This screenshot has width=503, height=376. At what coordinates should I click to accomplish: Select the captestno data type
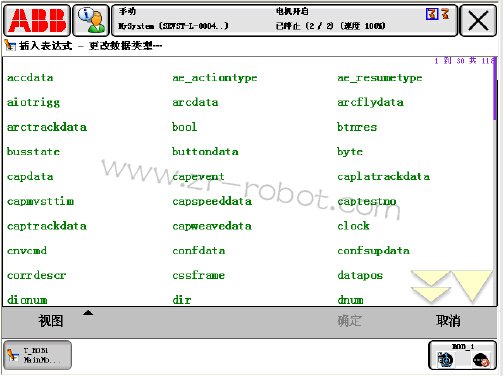(367, 201)
